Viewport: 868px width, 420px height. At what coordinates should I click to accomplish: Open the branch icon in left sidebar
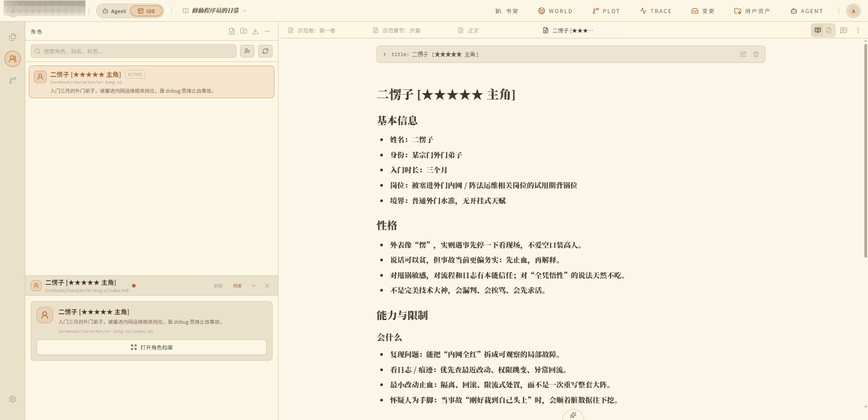coord(13,80)
